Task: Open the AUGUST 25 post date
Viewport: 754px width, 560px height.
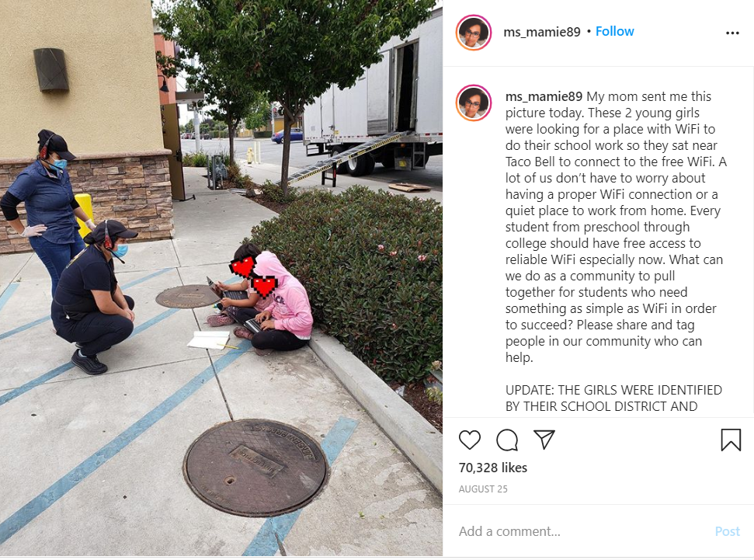Action: (x=483, y=489)
